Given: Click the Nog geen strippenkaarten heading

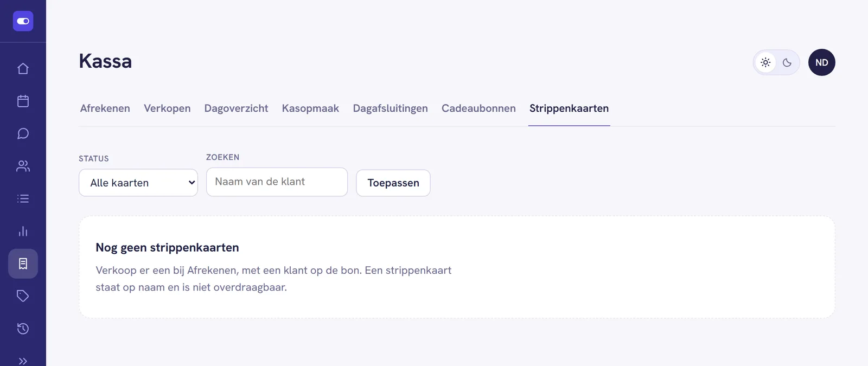Looking at the screenshot, I should (167, 248).
